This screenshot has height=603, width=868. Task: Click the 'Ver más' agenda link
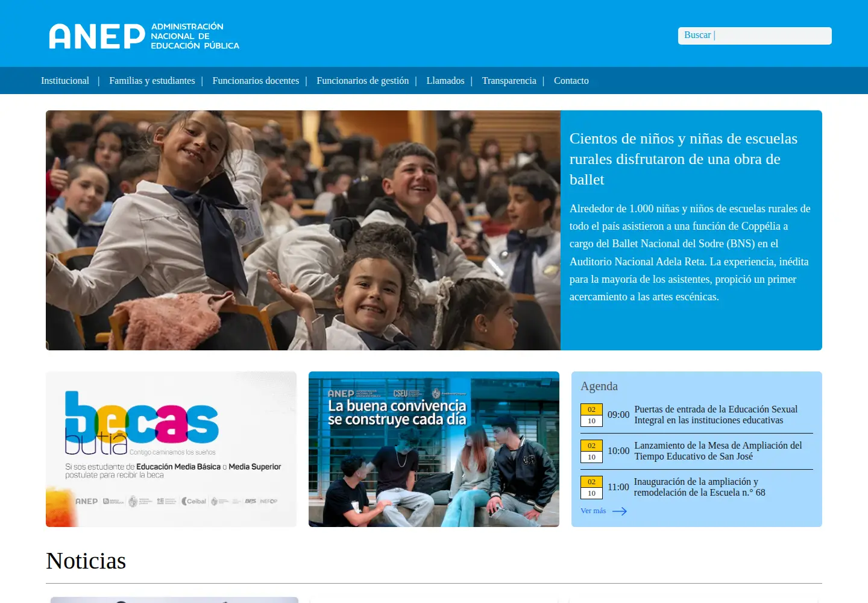click(x=593, y=511)
